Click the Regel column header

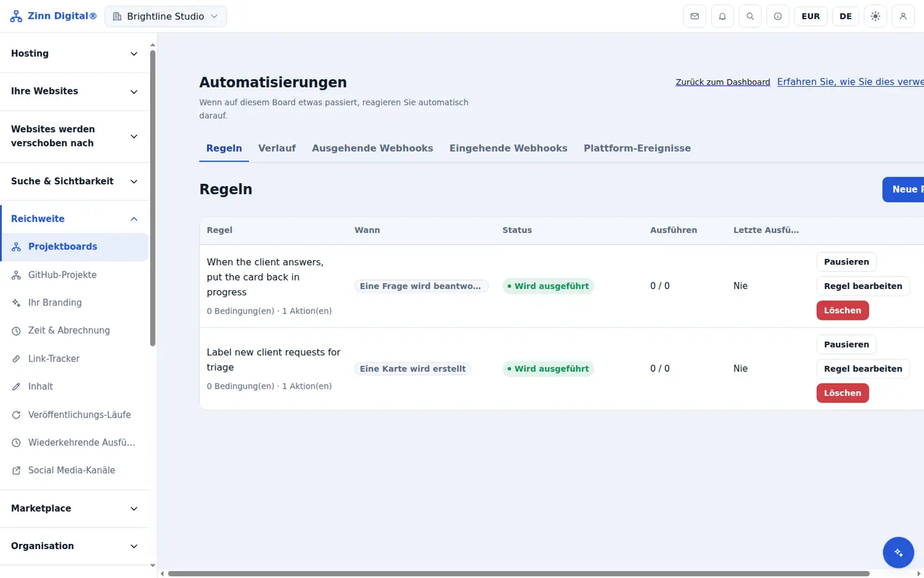click(219, 231)
